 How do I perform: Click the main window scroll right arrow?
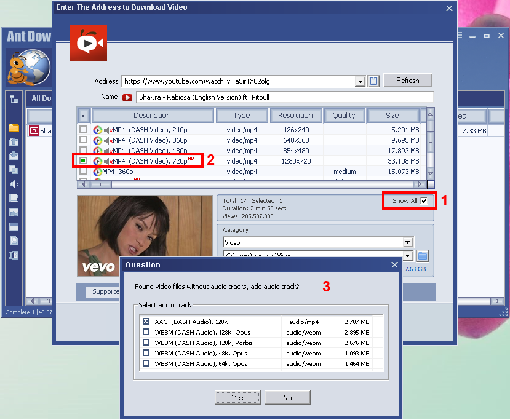[x=497, y=301]
